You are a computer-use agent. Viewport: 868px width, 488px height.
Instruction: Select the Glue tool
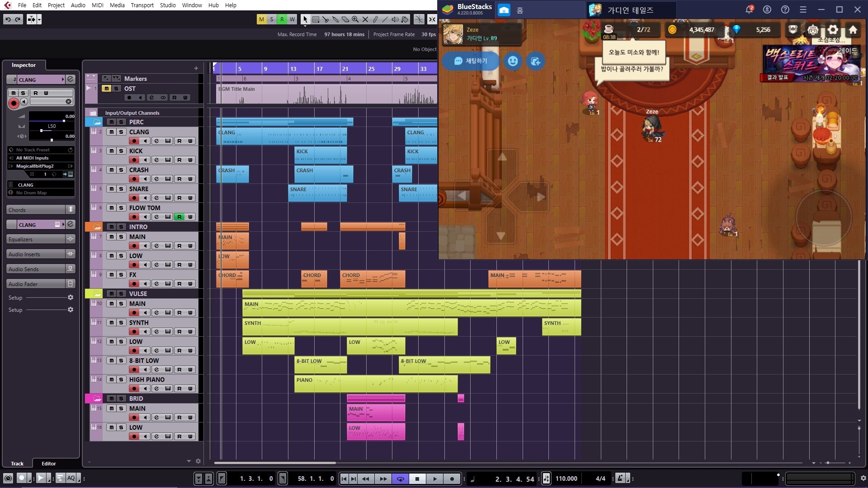point(335,19)
